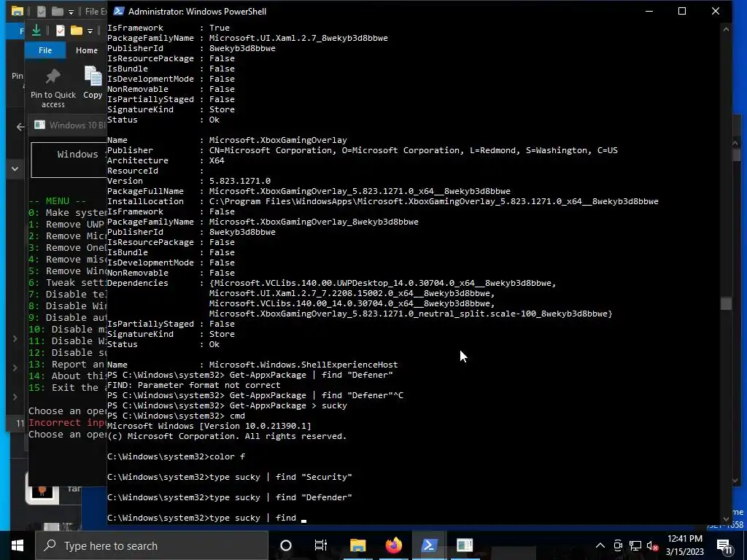Maximize the PowerShell window

682,11
